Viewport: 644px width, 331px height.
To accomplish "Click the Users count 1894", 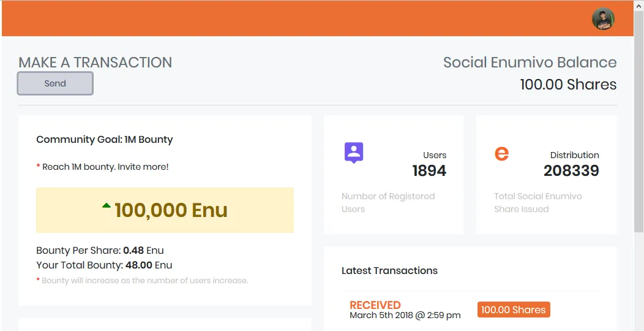I will click(429, 170).
